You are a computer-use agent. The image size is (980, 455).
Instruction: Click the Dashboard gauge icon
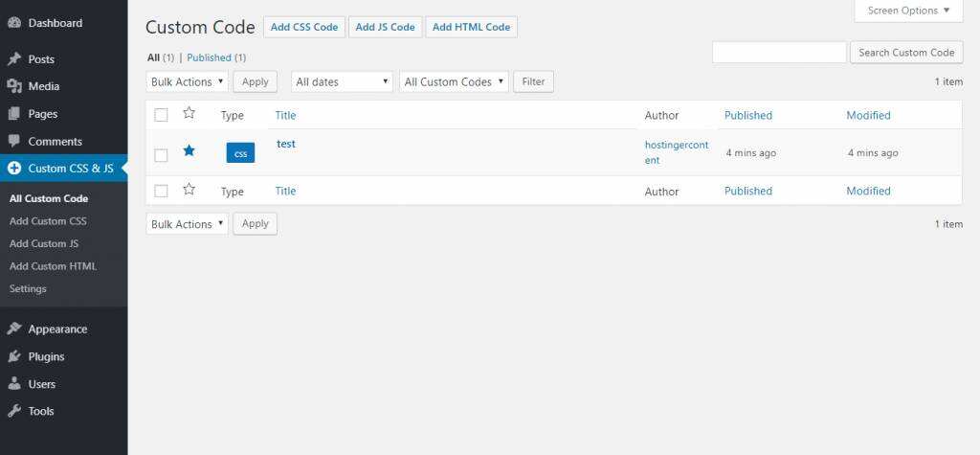14,23
